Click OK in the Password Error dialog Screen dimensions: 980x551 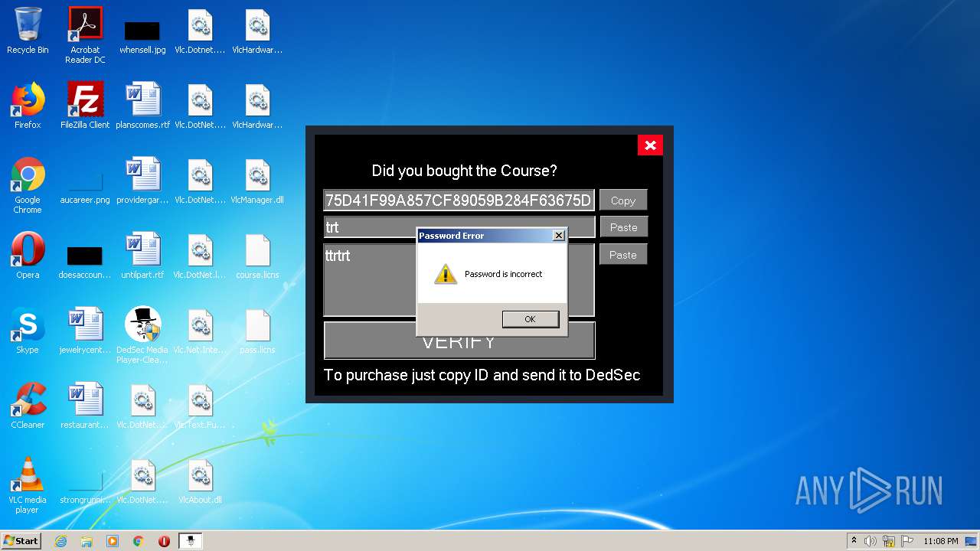pyautogui.click(x=530, y=319)
